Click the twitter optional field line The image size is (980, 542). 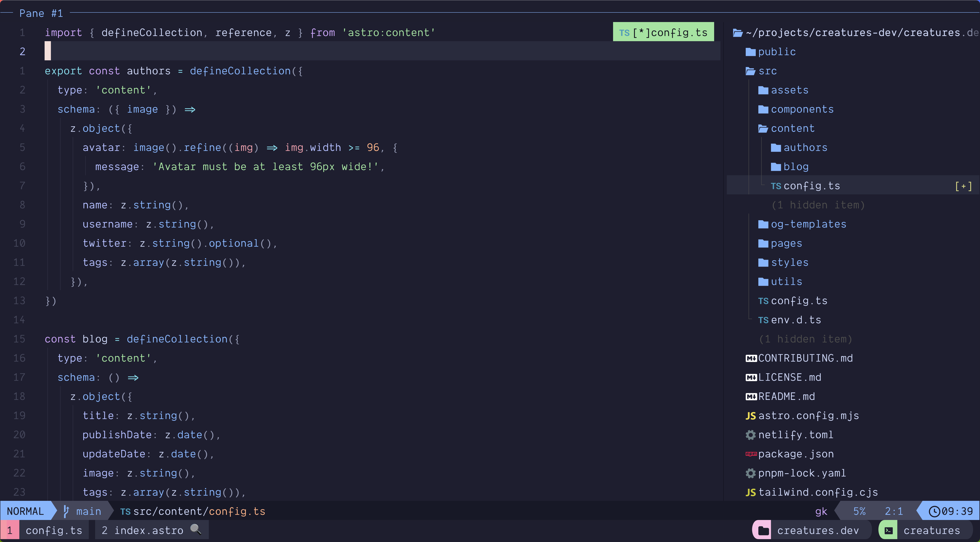(180, 243)
